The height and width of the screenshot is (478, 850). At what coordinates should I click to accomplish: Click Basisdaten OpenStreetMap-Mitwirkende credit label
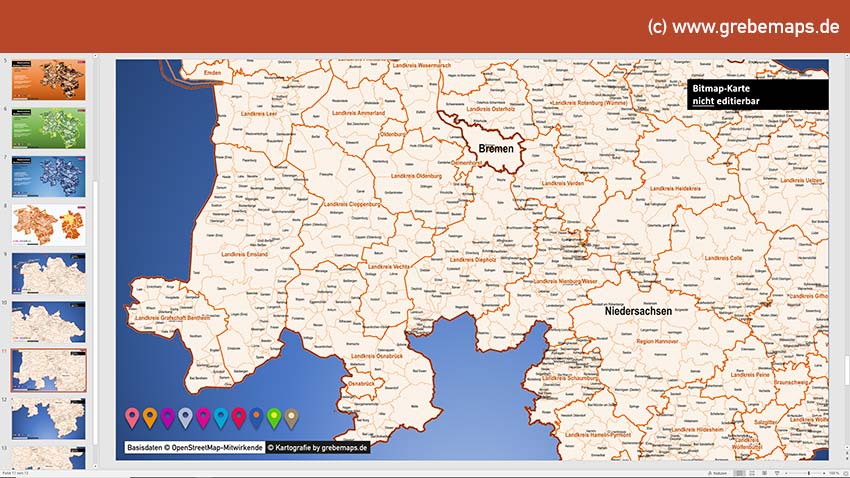click(x=195, y=448)
